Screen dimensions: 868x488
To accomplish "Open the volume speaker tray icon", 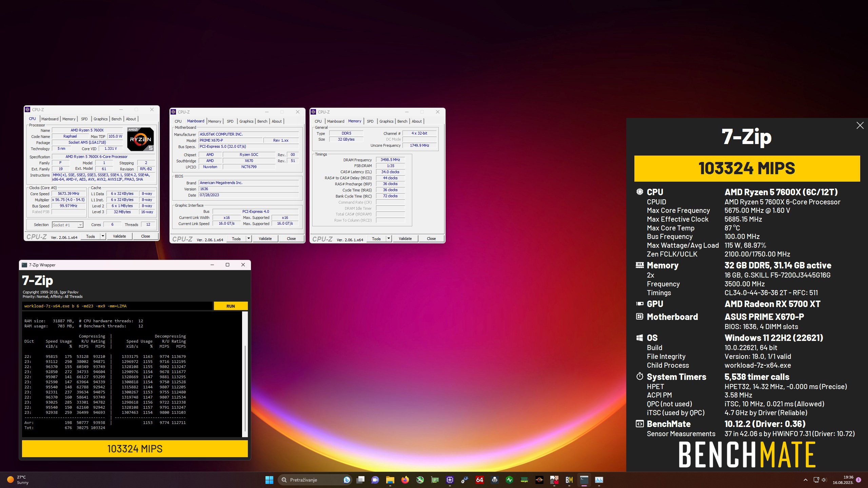I will click(824, 480).
